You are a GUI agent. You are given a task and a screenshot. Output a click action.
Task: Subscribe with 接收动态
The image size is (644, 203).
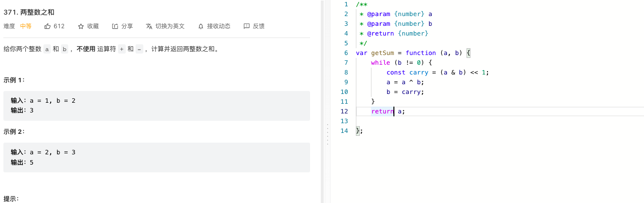(214, 26)
